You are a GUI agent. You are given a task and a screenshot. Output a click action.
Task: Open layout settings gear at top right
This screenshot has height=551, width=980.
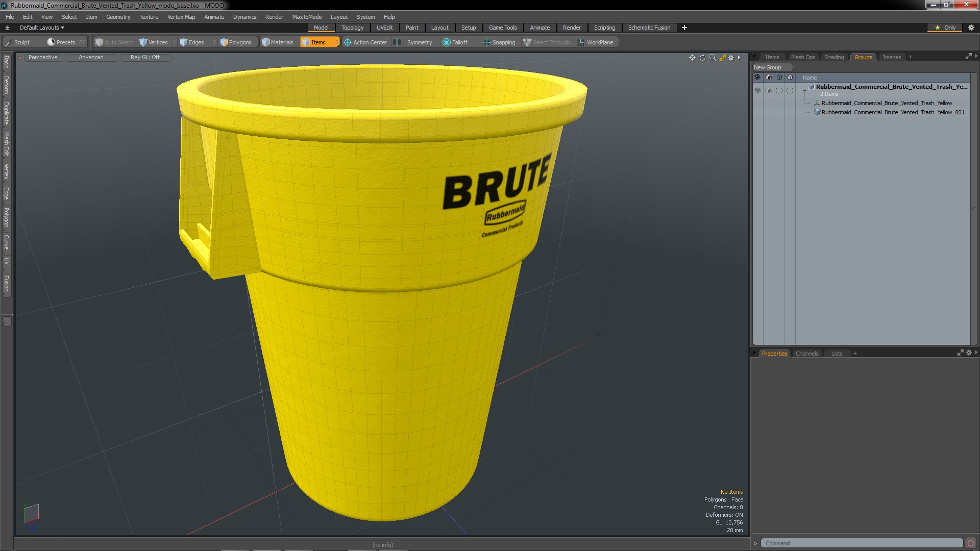971,28
